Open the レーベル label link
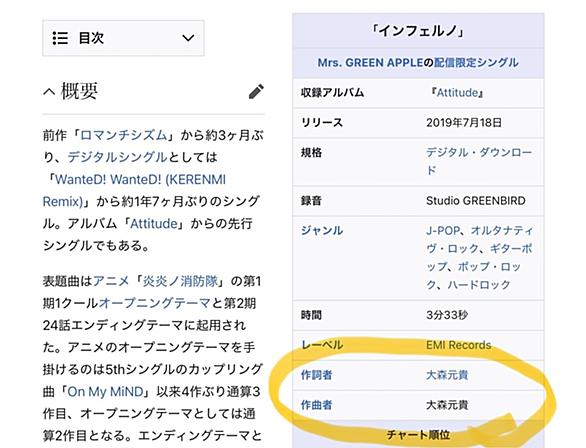 point(322,345)
